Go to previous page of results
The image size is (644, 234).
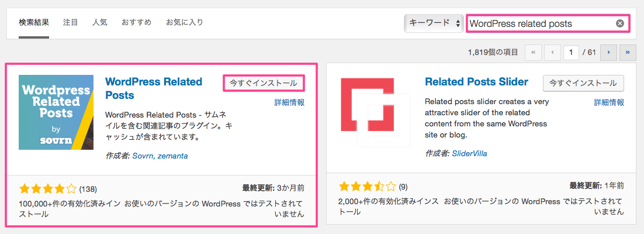pos(552,52)
